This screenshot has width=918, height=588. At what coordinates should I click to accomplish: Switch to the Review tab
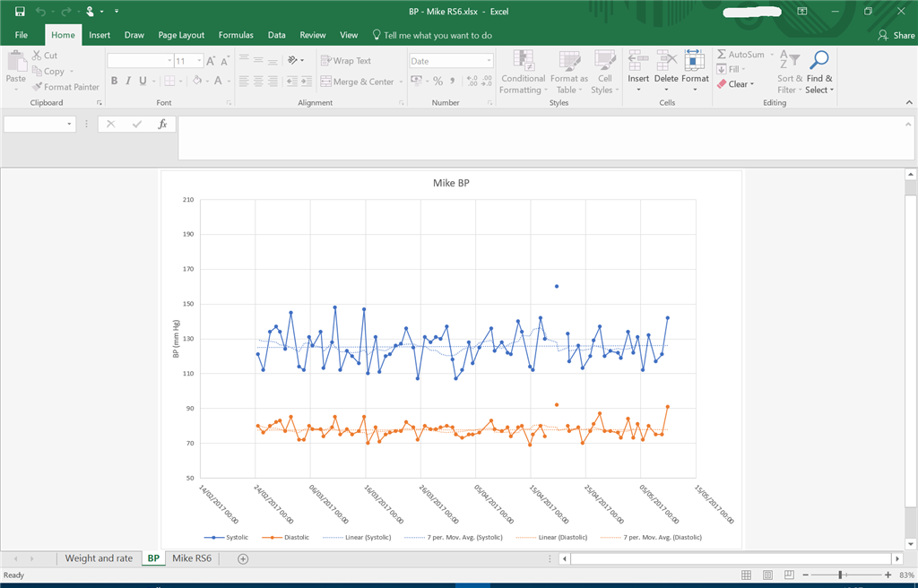[x=313, y=35]
